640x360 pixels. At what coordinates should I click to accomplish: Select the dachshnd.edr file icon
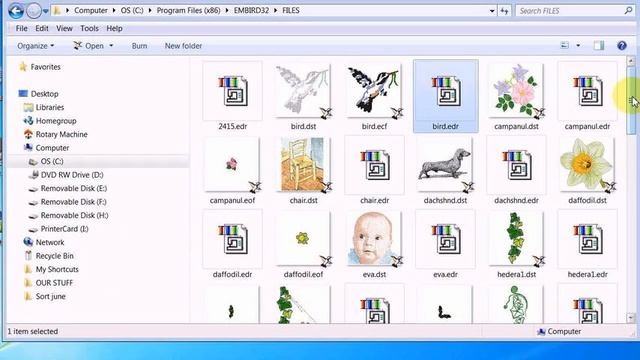click(x=516, y=165)
